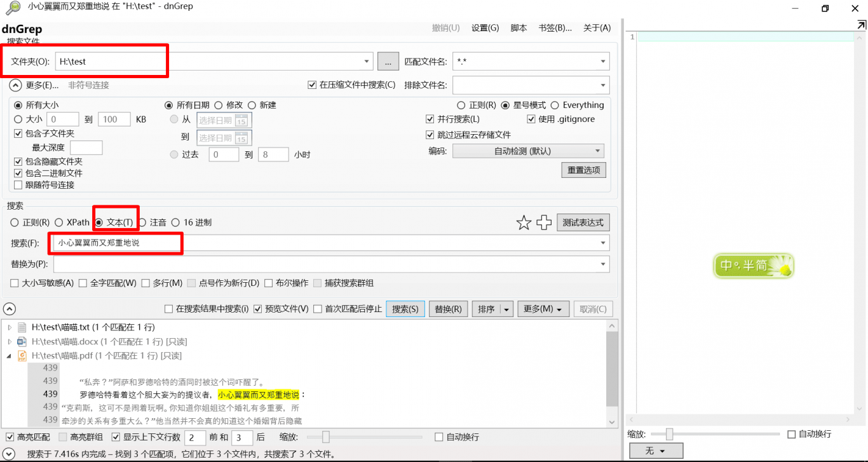The image size is (868, 462).
Task: Expand the 喵喵.txt result tree item
Action: point(10,327)
